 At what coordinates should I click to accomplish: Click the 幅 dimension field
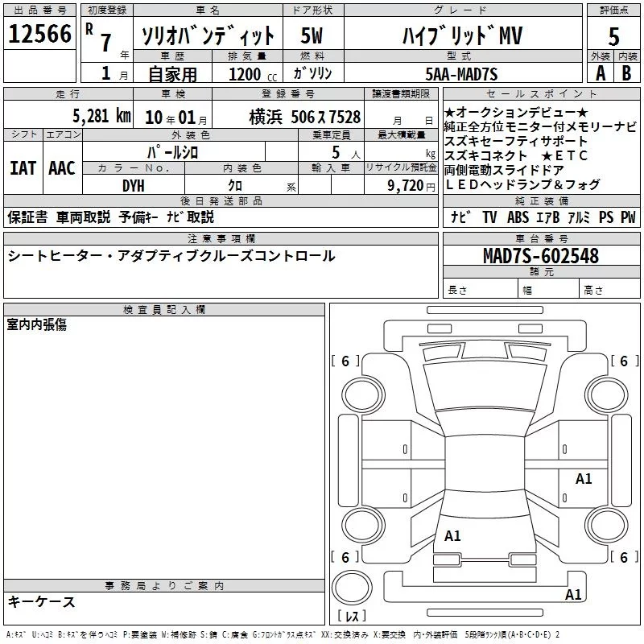pos(549,290)
